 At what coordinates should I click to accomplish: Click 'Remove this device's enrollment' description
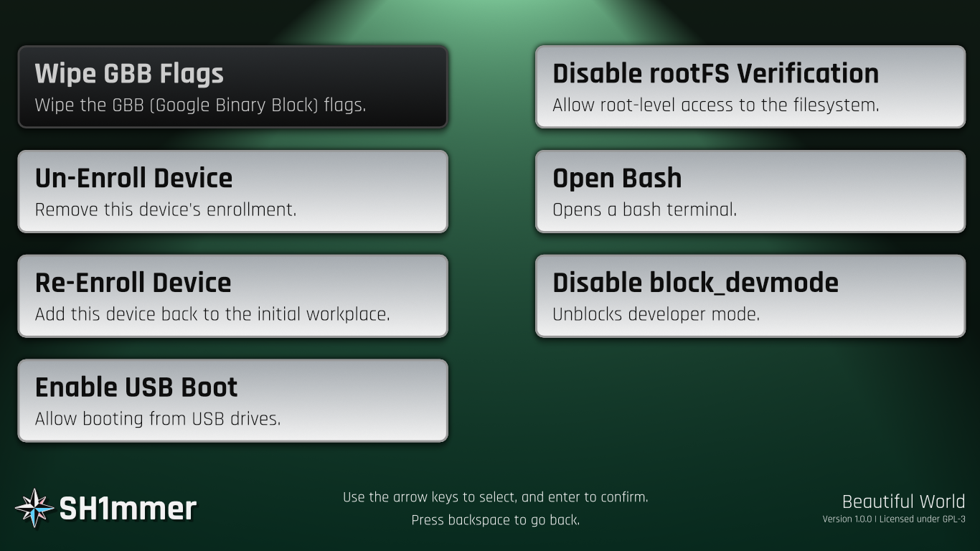pos(165,210)
